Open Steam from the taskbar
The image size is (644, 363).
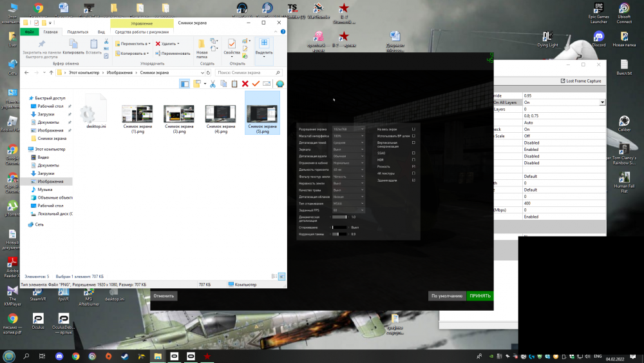click(125, 356)
